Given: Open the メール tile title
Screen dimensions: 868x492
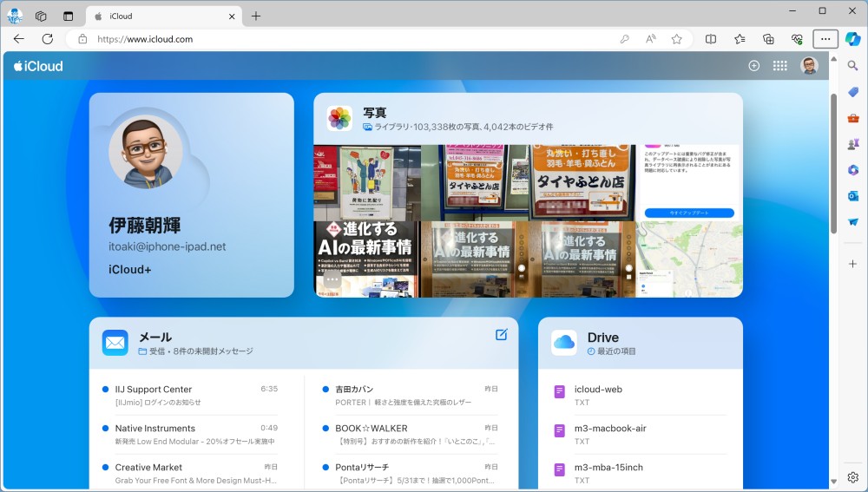Looking at the screenshot, I should 155,337.
